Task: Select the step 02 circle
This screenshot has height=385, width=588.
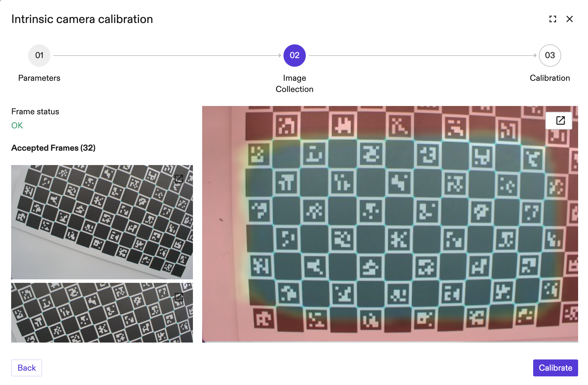Action: tap(295, 56)
